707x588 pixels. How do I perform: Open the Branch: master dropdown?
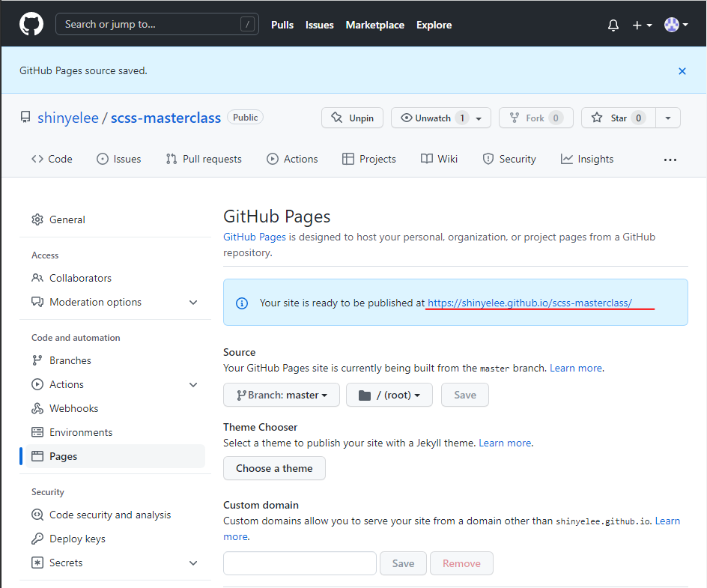[282, 395]
